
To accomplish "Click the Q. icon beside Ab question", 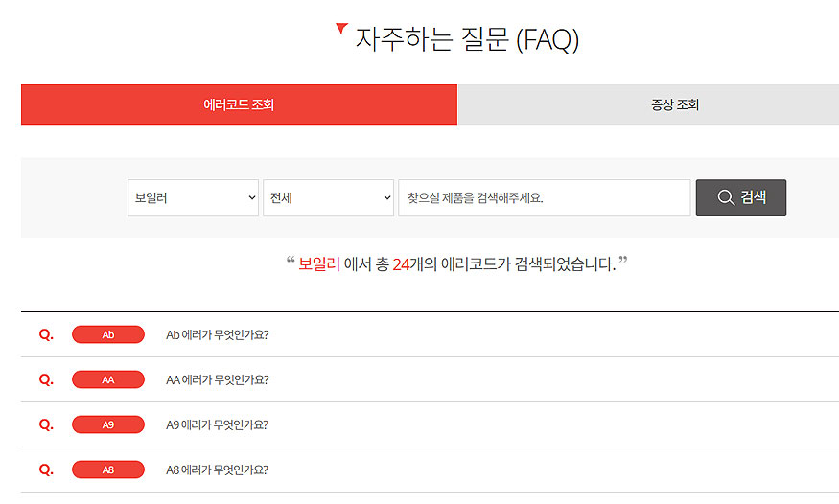I will pos(46,334).
